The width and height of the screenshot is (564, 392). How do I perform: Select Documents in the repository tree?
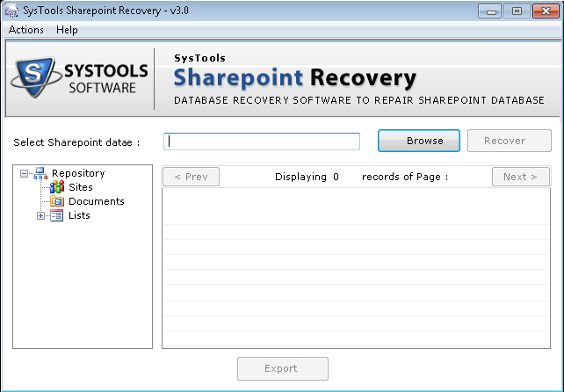[x=97, y=201]
